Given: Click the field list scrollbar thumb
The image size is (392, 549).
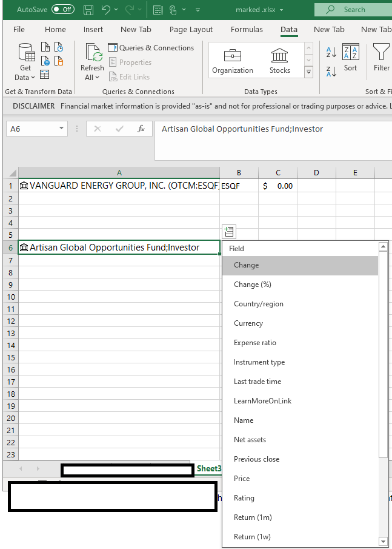Looking at the screenshot, I should 384,354.
